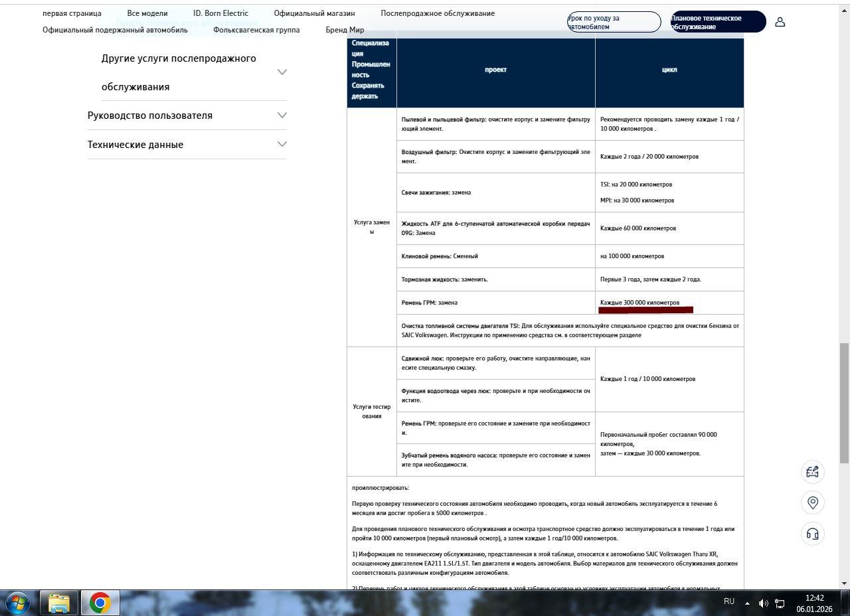Viewport: 850px width, 616px height.
Task: Click 'Каждые 2 года / 20 000 километров'
Action: tap(649, 157)
